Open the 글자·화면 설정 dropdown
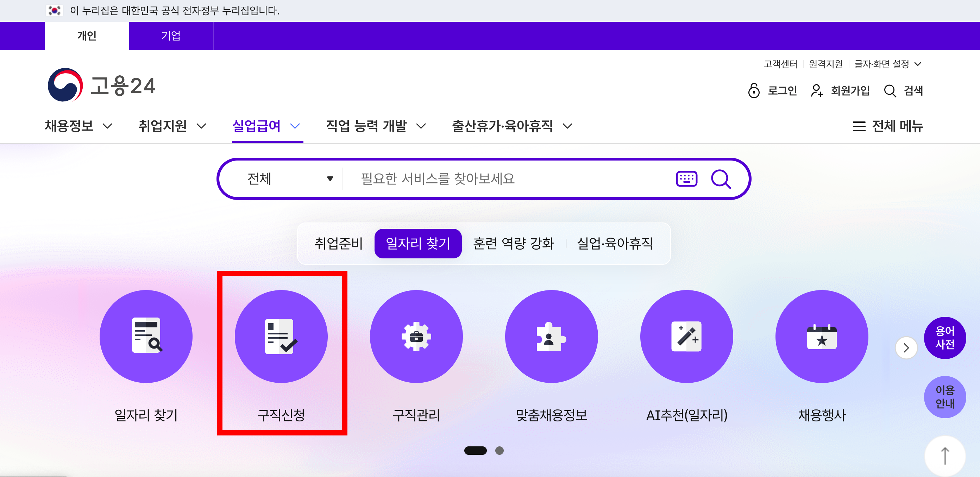Viewport: 980px width, 477px height. (887, 64)
